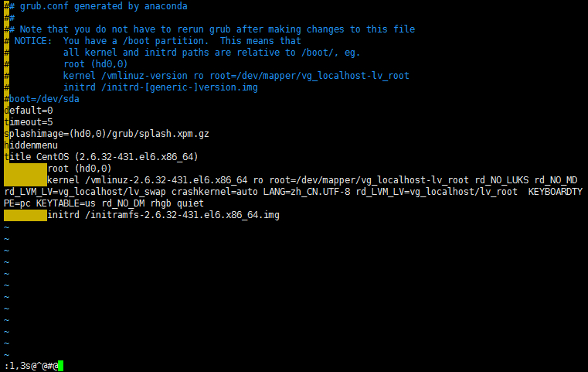Screen dimensions: 588x372
Task: Click the commented 'root (hd0,0)' example line
Action: point(96,64)
